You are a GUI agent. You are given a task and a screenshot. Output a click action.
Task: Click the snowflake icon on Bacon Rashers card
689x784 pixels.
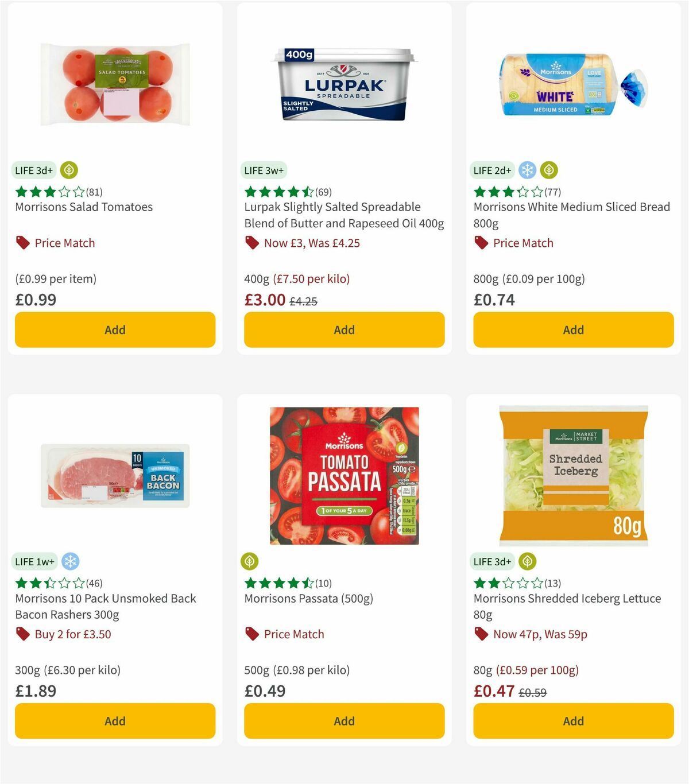tap(71, 561)
